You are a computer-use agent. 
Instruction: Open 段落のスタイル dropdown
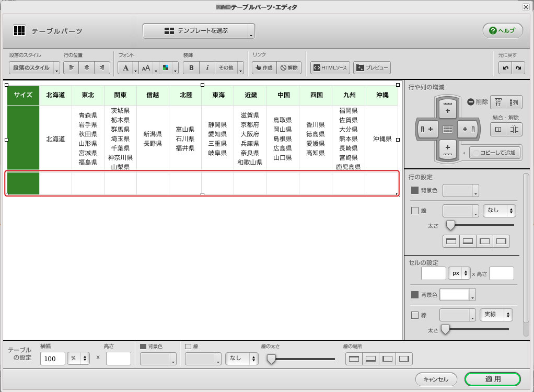click(34, 68)
